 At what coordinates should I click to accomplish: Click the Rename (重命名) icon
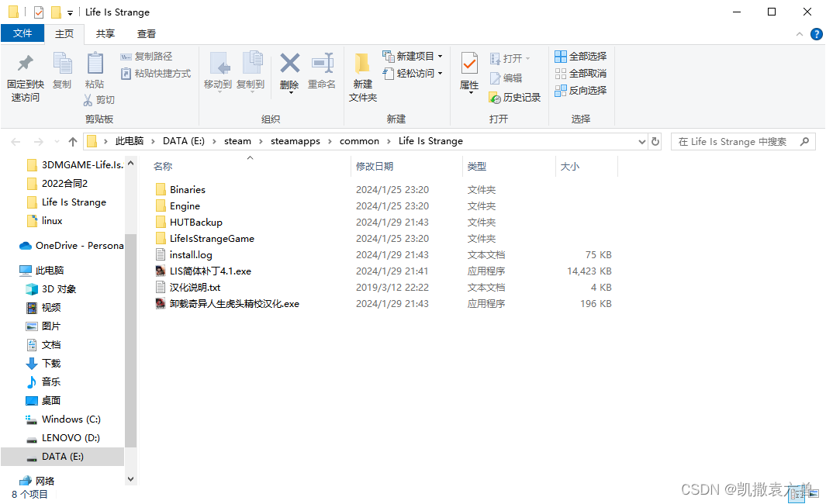pos(322,64)
